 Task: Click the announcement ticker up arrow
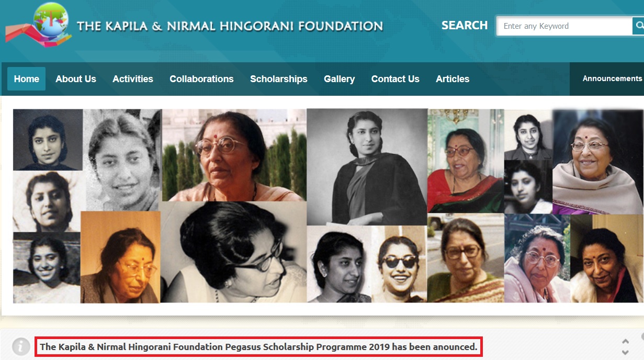point(625,342)
